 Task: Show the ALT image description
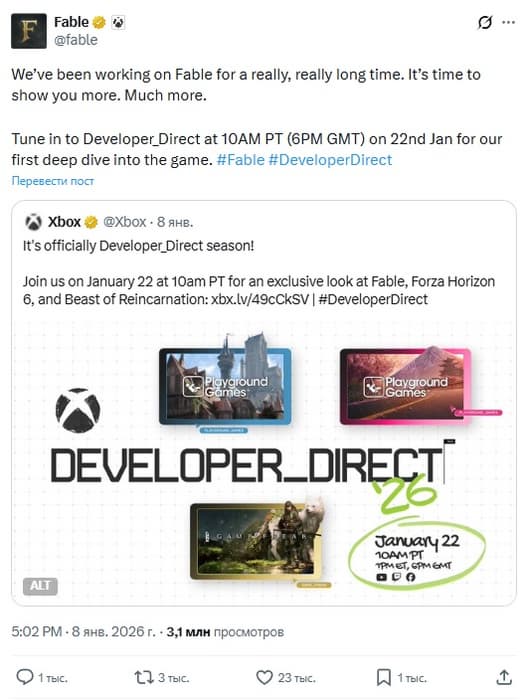click(x=40, y=586)
